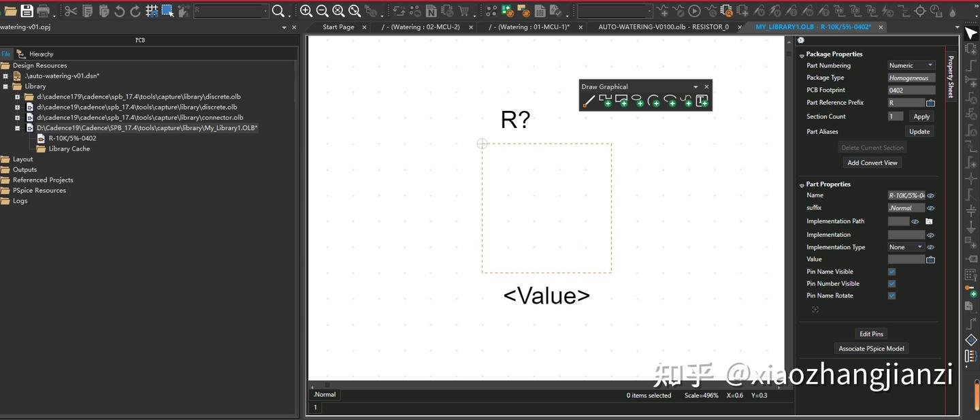Click the Print toolbar icon
The image size is (980, 420).
(x=42, y=10)
